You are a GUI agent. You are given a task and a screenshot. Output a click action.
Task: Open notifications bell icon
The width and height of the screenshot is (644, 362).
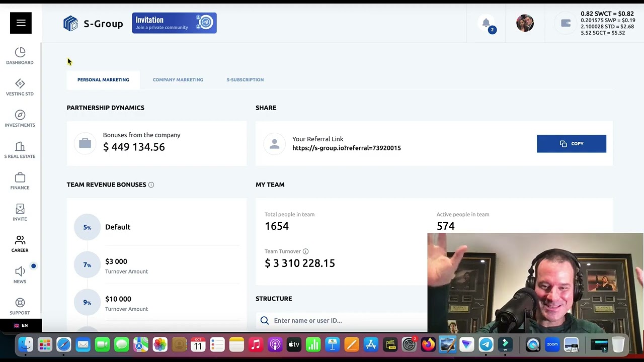(486, 23)
